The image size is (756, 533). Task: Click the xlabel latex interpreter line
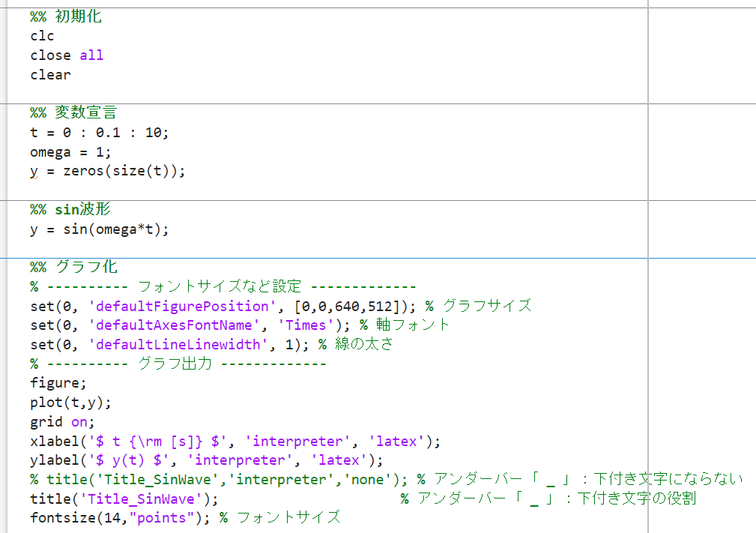[x=235, y=442]
